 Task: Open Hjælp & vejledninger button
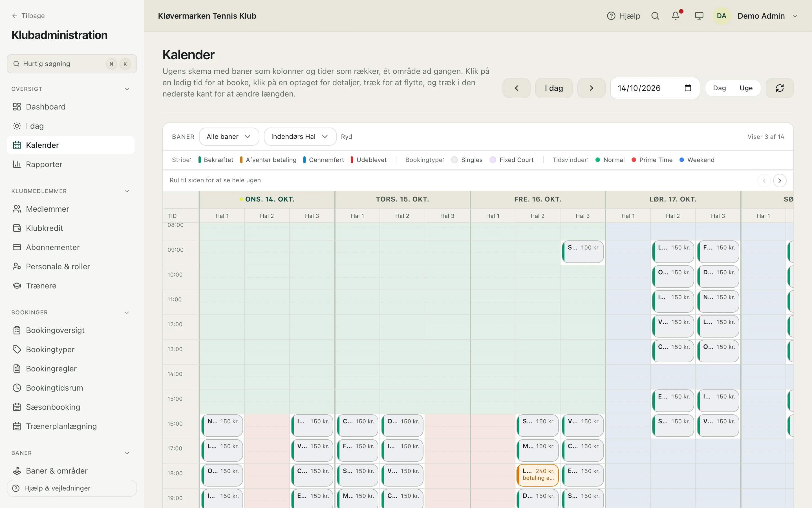[71, 488]
